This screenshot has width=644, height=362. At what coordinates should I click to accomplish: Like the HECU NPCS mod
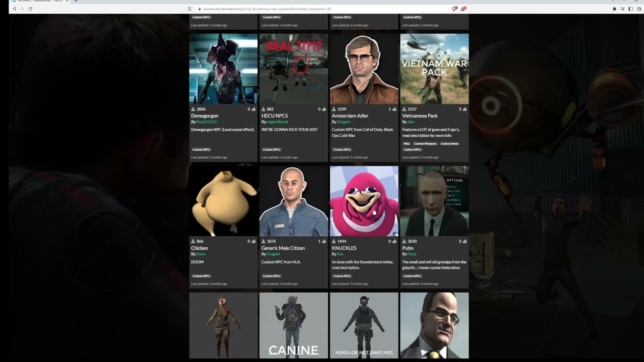[324, 109]
